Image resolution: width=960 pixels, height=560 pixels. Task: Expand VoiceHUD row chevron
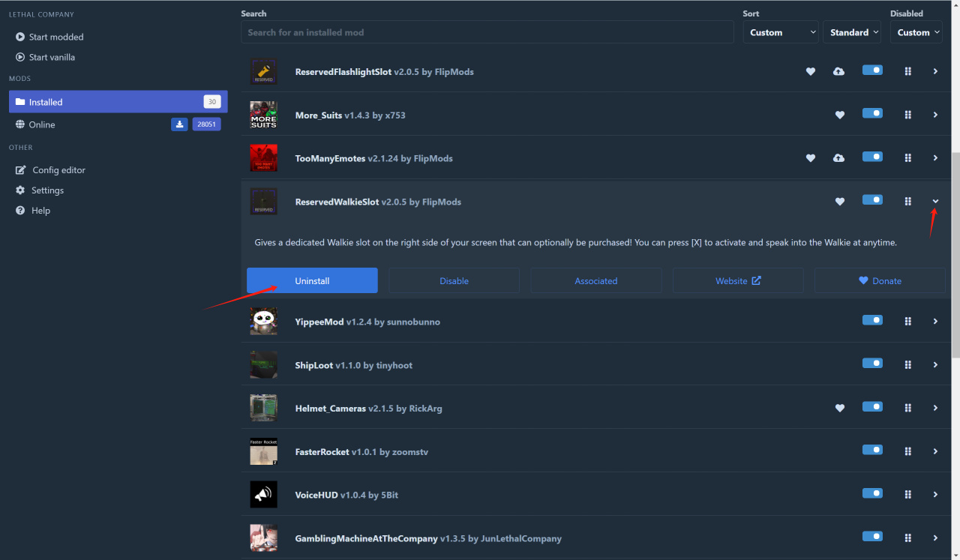(935, 494)
